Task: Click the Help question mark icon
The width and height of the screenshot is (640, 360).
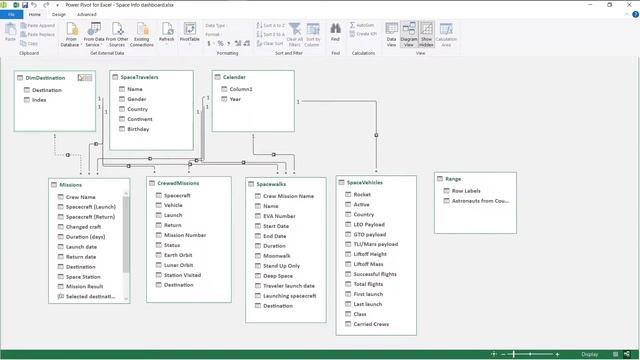Action: pyautogui.click(x=635, y=14)
